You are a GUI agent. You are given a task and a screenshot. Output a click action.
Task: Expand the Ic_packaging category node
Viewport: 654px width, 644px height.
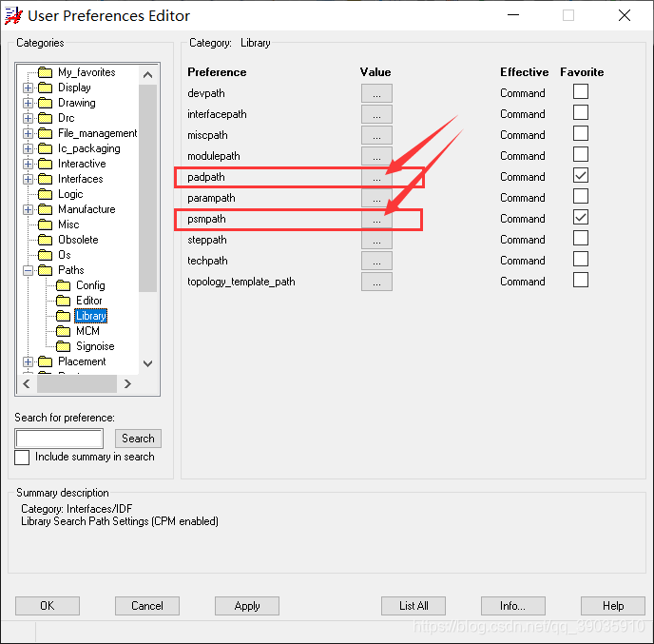coord(28,149)
